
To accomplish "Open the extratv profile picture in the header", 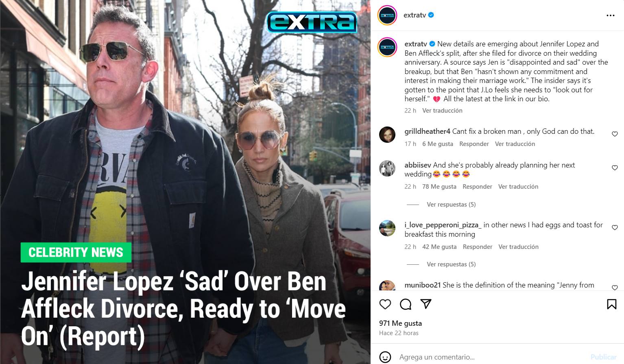I will tap(387, 15).
